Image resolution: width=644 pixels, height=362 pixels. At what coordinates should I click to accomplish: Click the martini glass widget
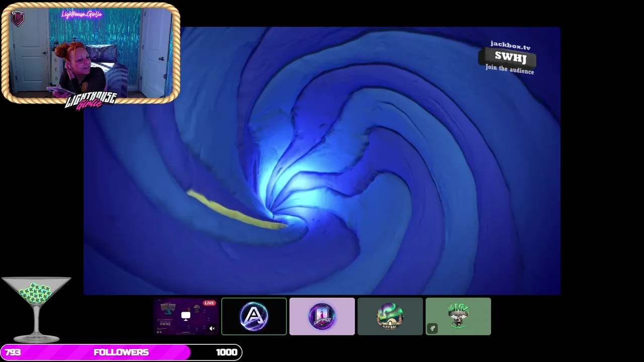(x=36, y=310)
